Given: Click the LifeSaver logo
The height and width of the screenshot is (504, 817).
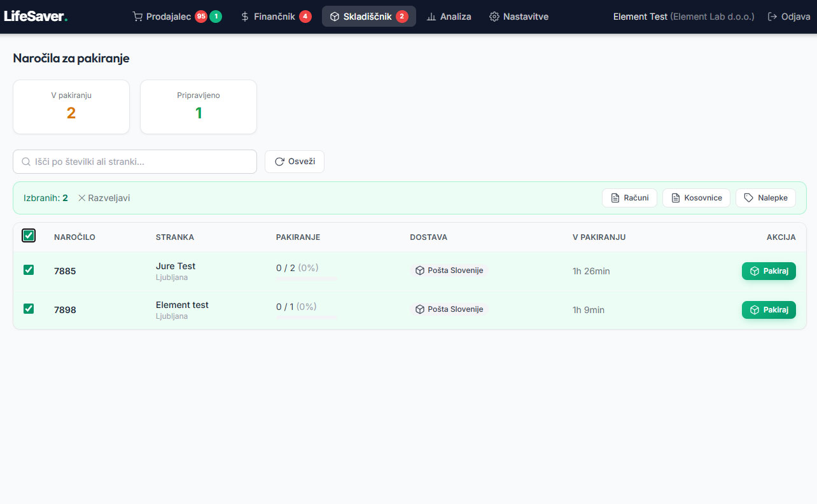Looking at the screenshot, I should pyautogui.click(x=36, y=16).
